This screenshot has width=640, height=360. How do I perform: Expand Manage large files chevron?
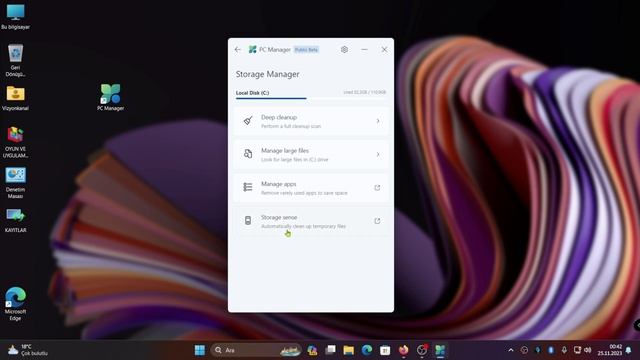click(x=378, y=155)
